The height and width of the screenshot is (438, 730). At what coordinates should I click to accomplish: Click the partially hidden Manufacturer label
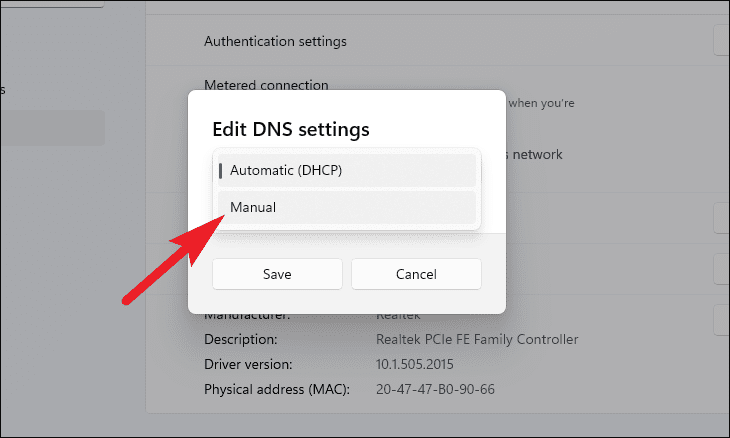[247, 317]
